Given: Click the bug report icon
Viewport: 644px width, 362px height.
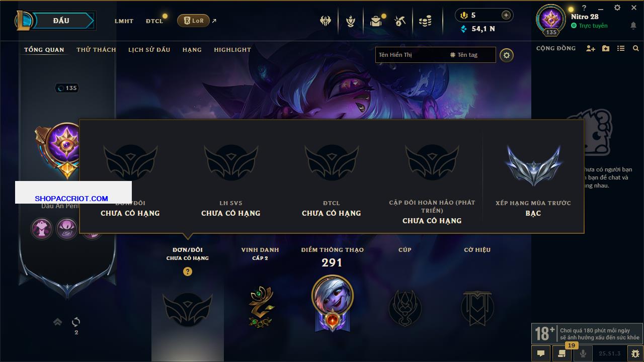Looking at the screenshot, I should pyautogui.click(x=635, y=353).
